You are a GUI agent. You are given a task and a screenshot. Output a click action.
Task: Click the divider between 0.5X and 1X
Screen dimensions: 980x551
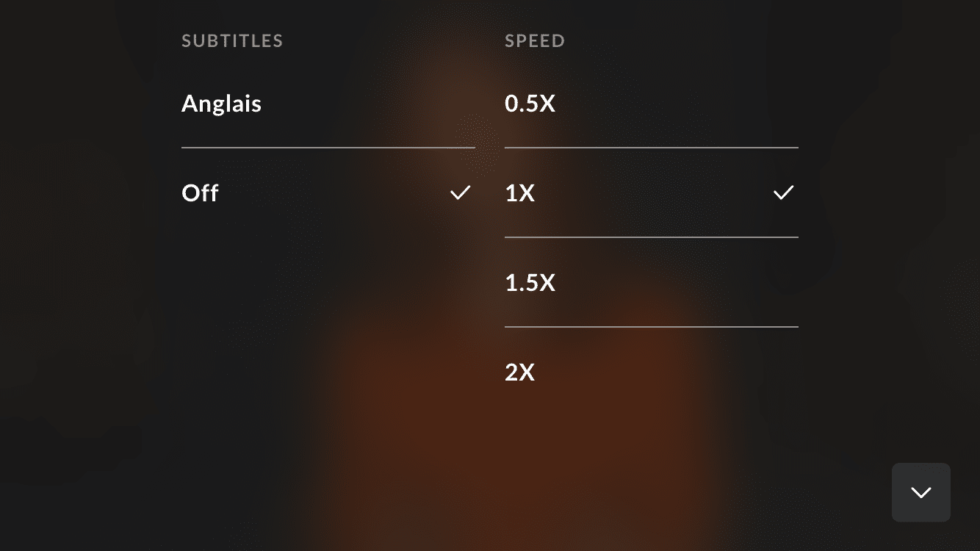click(651, 148)
